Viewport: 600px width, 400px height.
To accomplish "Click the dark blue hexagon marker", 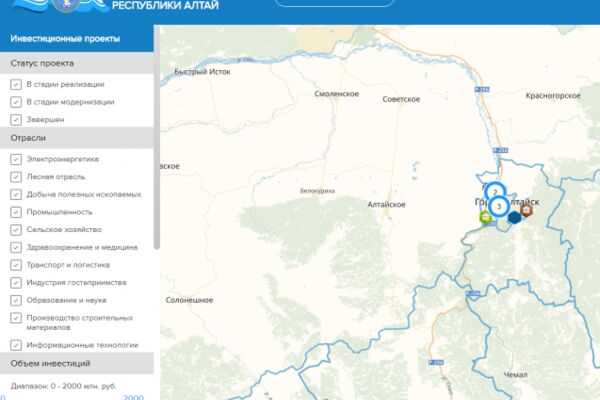I will point(515,217).
